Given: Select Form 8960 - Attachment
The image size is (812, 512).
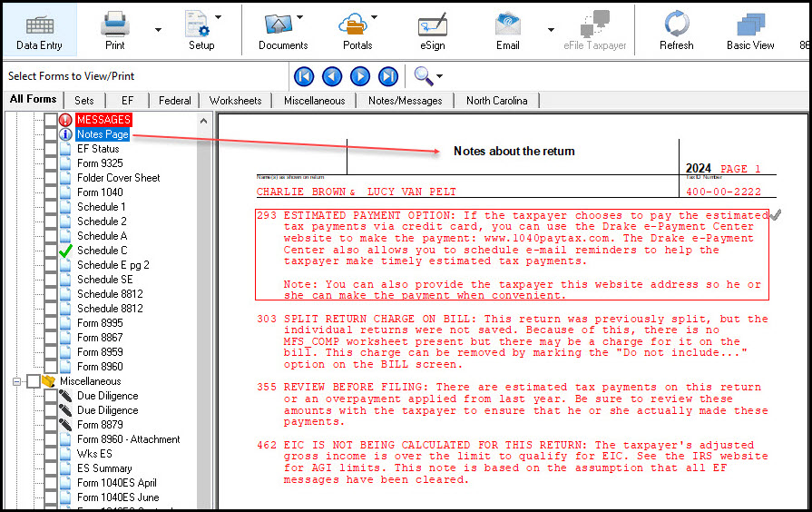Looking at the screenshot, I should tap(129, 439).
